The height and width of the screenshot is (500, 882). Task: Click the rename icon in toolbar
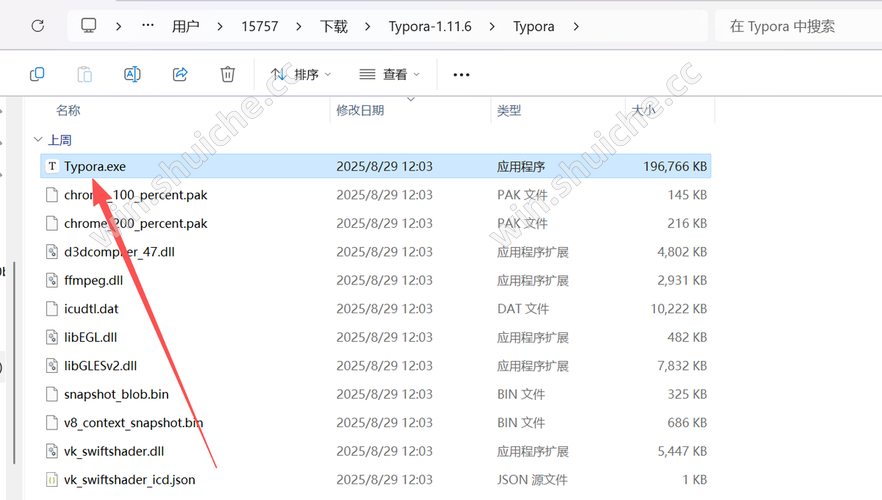pos(132,74)
